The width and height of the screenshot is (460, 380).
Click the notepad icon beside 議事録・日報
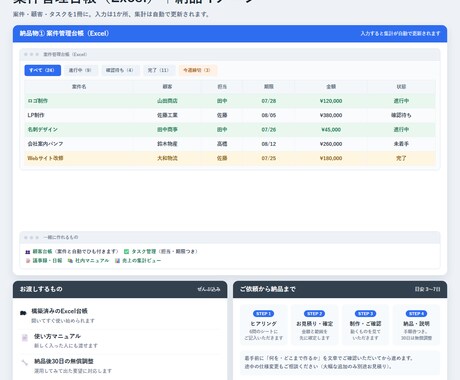coord(28,261)
